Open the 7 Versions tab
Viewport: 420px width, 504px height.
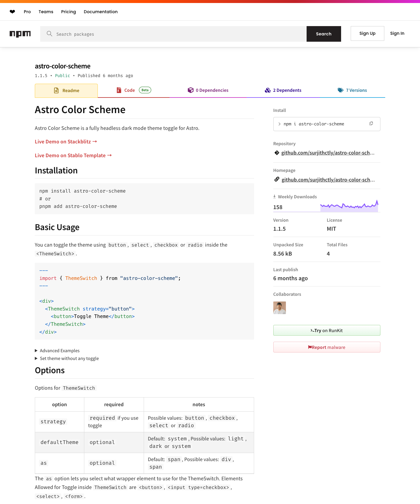click(x=352, y=90)
